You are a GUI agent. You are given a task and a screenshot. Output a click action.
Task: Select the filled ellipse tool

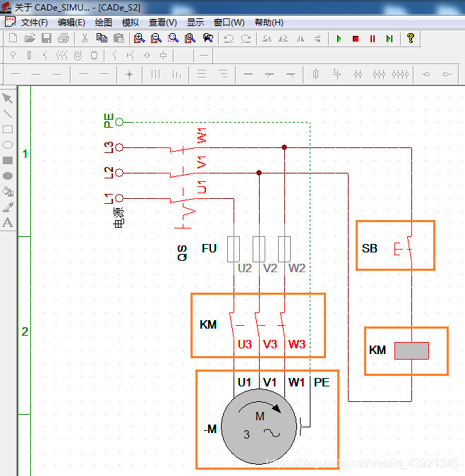point(8,176)
